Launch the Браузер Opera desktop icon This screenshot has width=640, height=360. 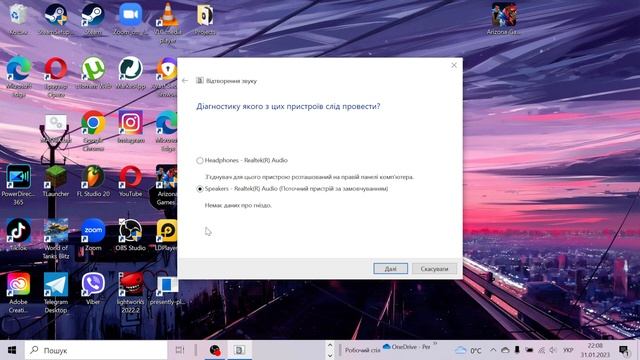(56, 77)
